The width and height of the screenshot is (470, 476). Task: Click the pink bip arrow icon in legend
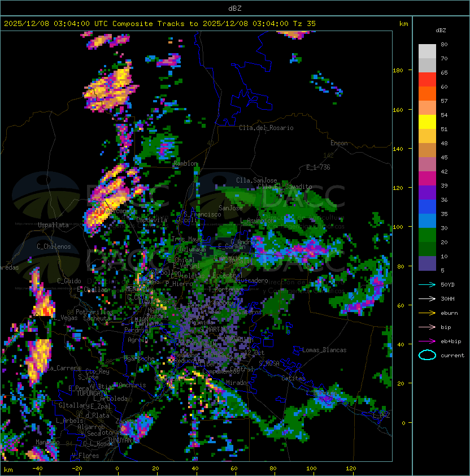pyautogui.click(x=427, y=327)
